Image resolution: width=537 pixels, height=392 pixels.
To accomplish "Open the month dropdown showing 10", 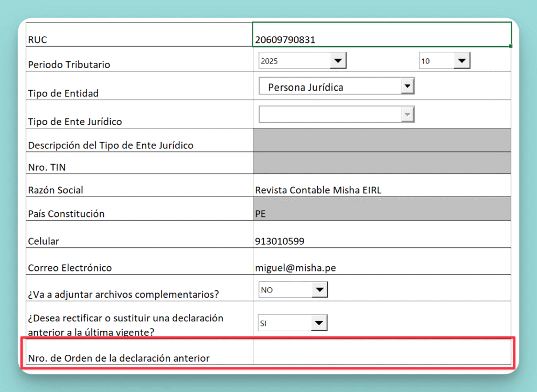I will point(461,61).
